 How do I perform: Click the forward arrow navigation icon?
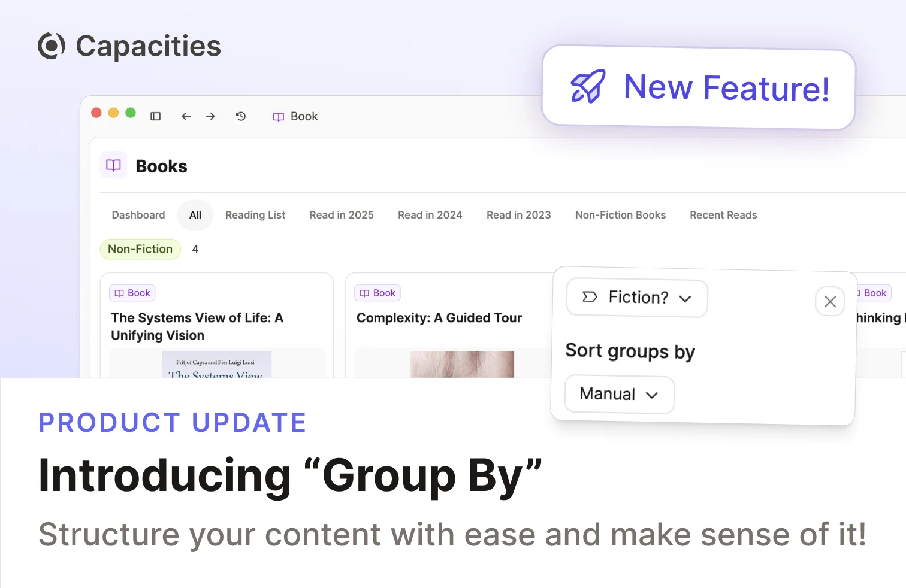[x=210, y=116]
